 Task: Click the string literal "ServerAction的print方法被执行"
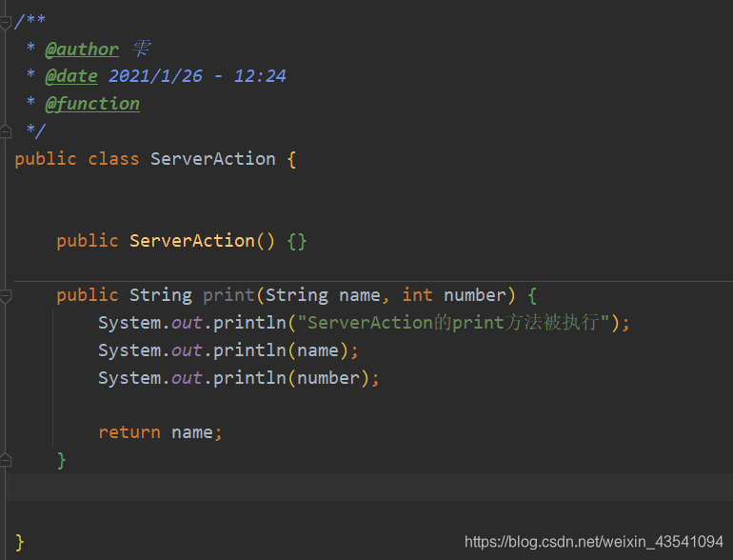pyautogui.click(x=453, y=322)
